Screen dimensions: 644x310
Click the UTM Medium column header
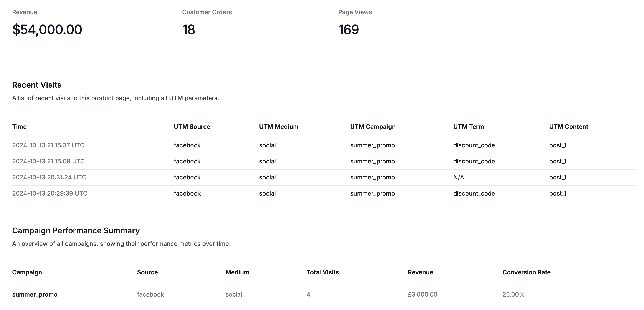279,127
